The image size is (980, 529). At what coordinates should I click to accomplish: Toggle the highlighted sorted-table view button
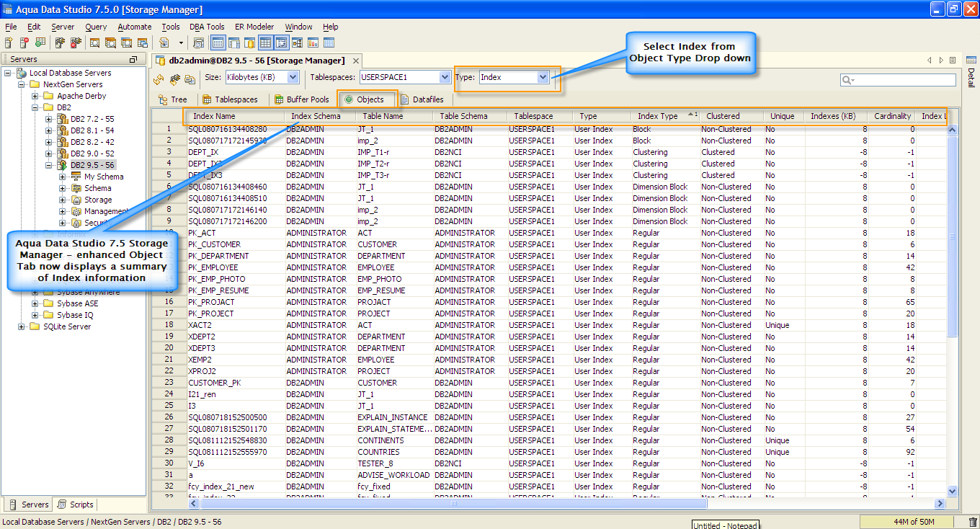point(281,43)
